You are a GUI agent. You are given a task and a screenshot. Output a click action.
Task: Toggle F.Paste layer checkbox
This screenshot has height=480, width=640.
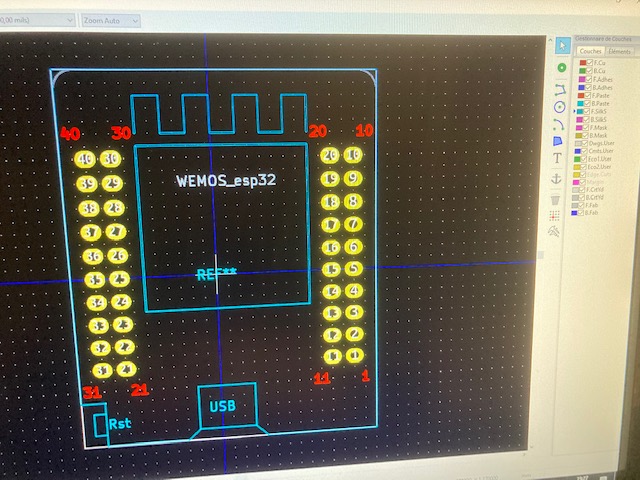click(588, 96)
